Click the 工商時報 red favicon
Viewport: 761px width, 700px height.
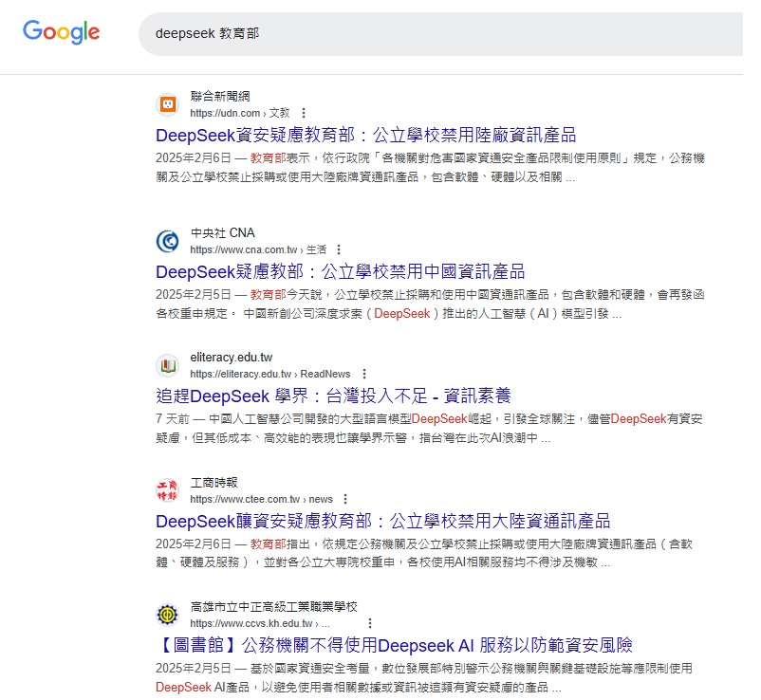168,490
